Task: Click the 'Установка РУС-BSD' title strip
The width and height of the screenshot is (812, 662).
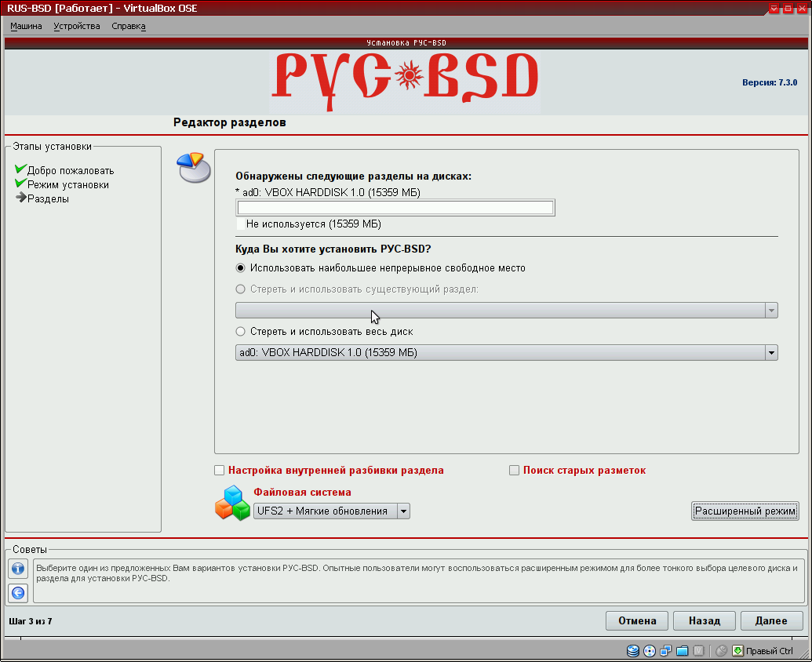Action: (406, 42)
